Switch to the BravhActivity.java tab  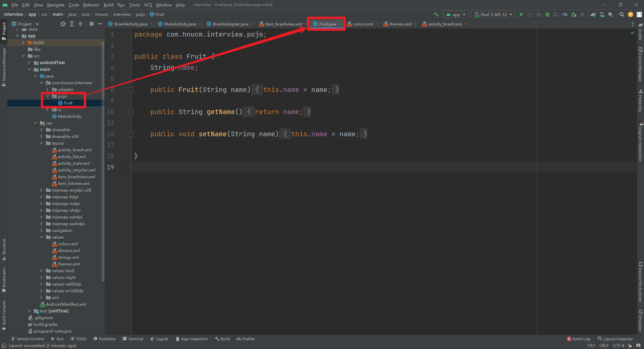(x=130, y=24)
